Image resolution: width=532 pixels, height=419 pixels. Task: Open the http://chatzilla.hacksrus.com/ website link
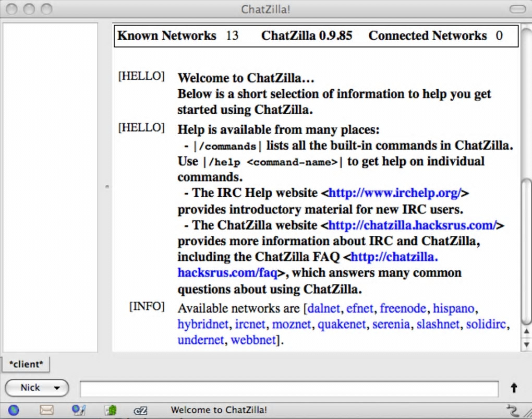(412, 225)
